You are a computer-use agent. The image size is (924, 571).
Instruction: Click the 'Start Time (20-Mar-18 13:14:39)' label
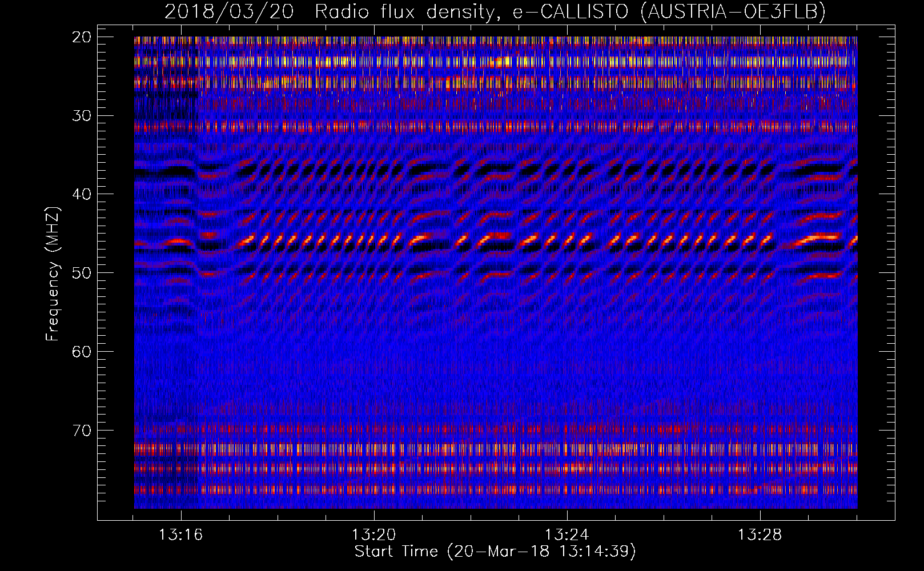(x=495, y=552)
